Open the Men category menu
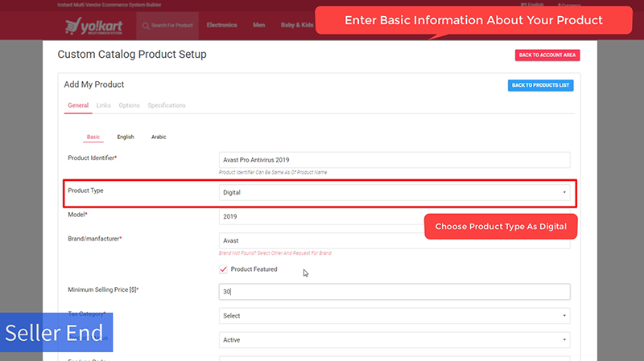The image size is (644, 361). point(258,25)
